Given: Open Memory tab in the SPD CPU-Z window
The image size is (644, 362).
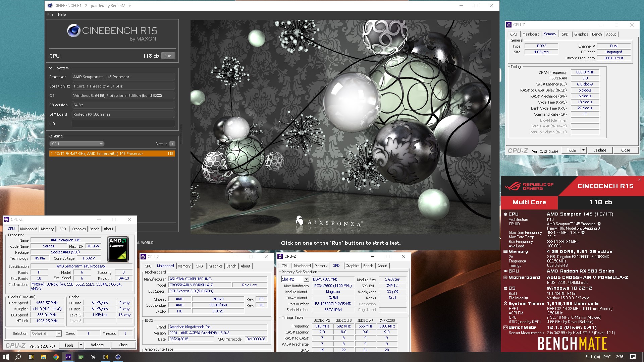Looking at the screenshot, I should (321, 266).
